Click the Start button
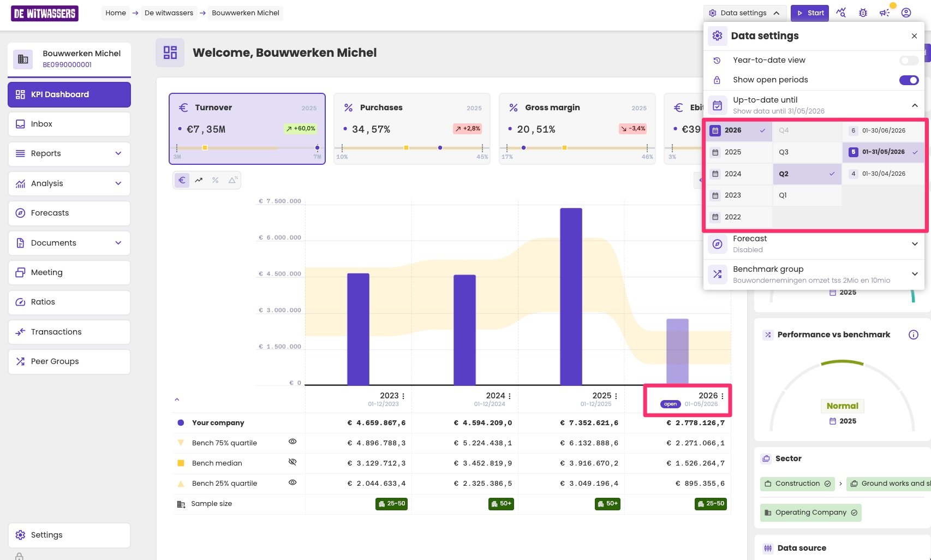The image size is (931, 560). point(810,13)
